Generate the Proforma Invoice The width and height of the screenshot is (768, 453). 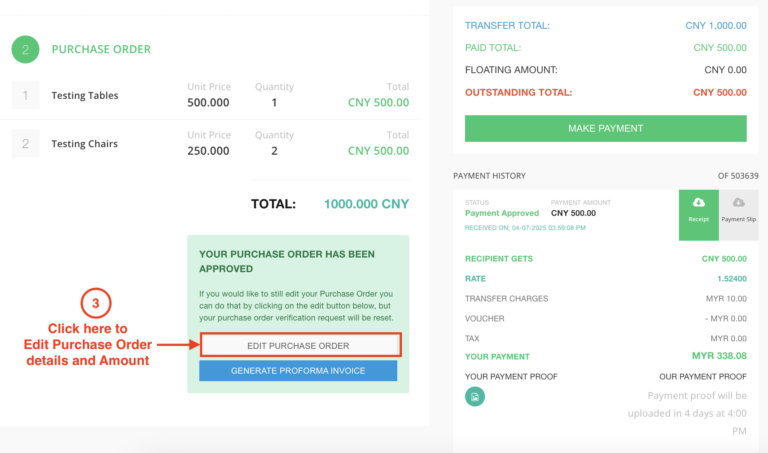pos(298,371)
